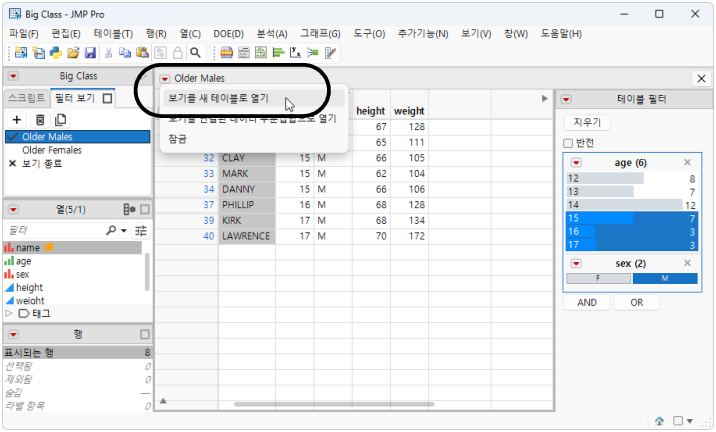The width and height of the screenshot is (716, 432).
Task: Select age 16 bar in filter
Action: point(631,232)
